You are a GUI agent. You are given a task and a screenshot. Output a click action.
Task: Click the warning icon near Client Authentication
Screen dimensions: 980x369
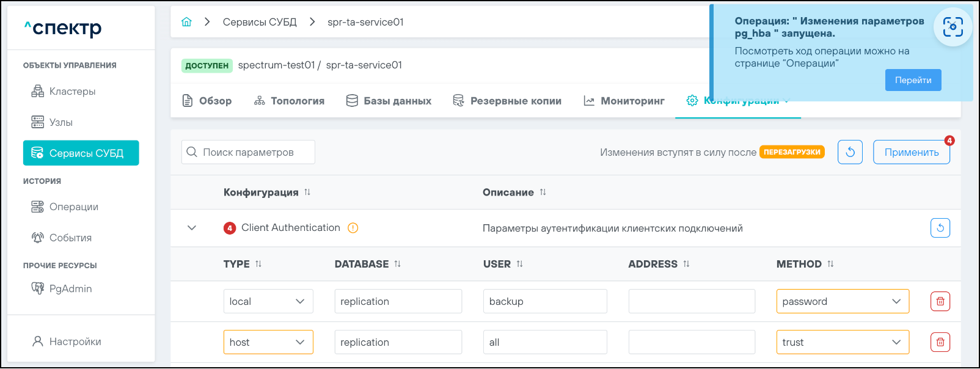tap(353, 228)
